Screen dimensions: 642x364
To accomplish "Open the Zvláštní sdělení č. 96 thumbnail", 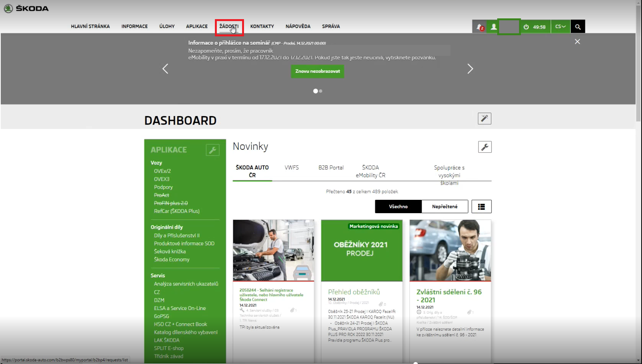I will [450, 251].
